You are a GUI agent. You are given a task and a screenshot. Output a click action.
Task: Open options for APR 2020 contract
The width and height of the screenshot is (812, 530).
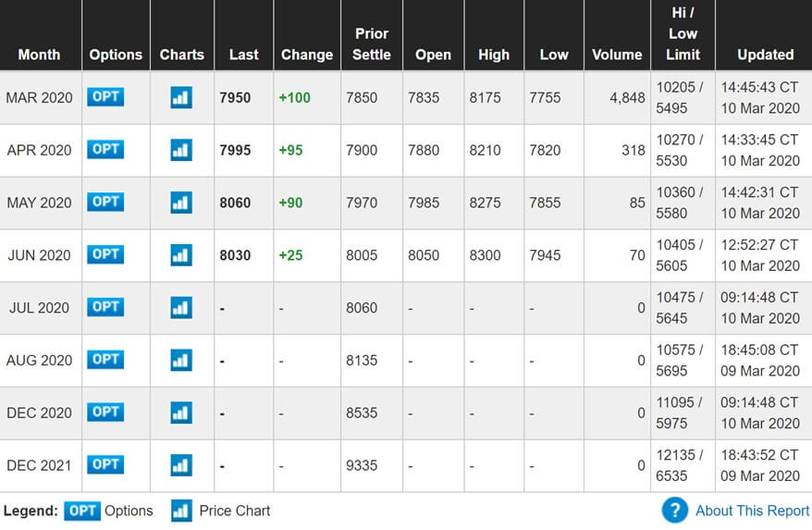click(x=105, y=149)
